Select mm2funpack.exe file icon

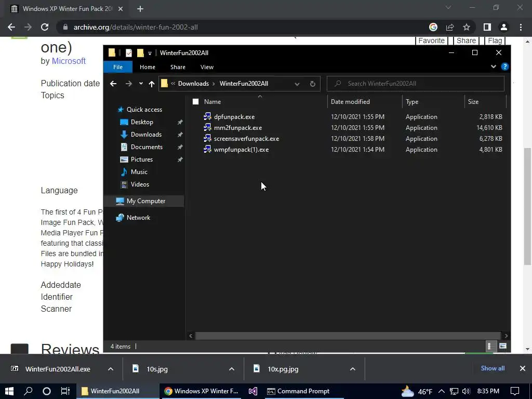tap(207, 128)
